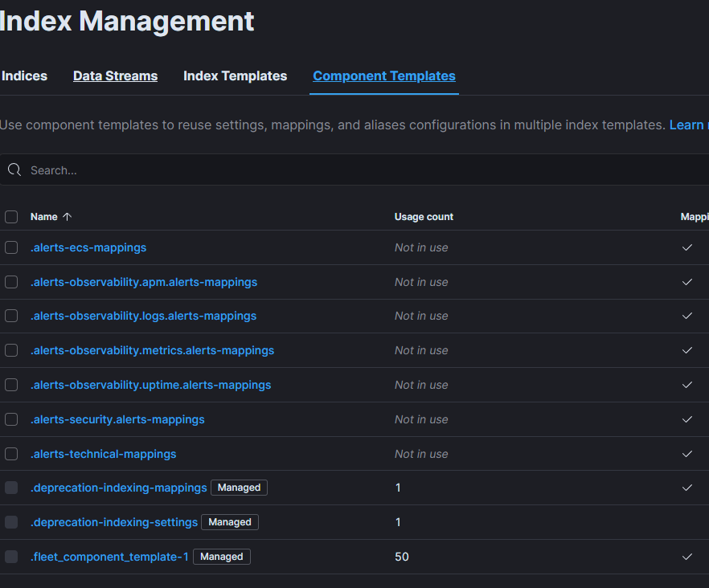Check the .alerts-ecs-mappings row checkbox
The width and height of the screenshot is (709, 588).
coord(11,247)
